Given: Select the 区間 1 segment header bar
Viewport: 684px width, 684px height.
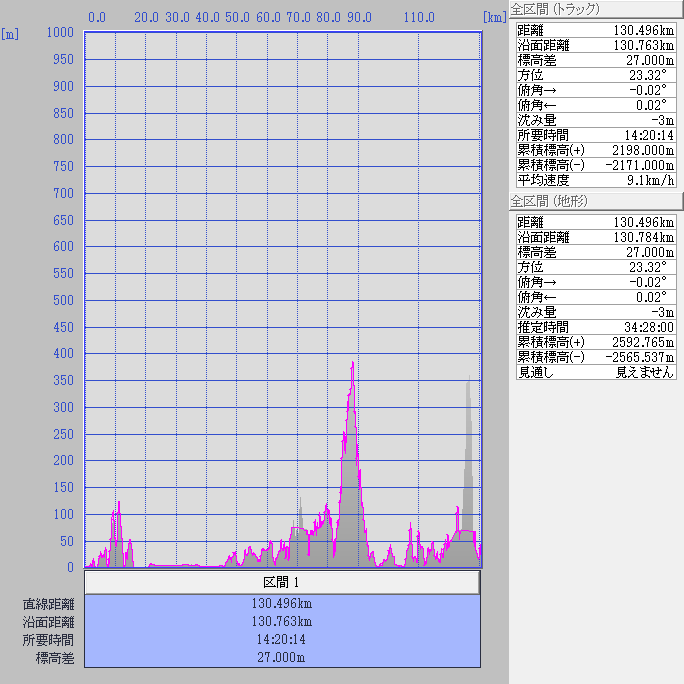Looking at the screenshot, I should coord(282,582).
